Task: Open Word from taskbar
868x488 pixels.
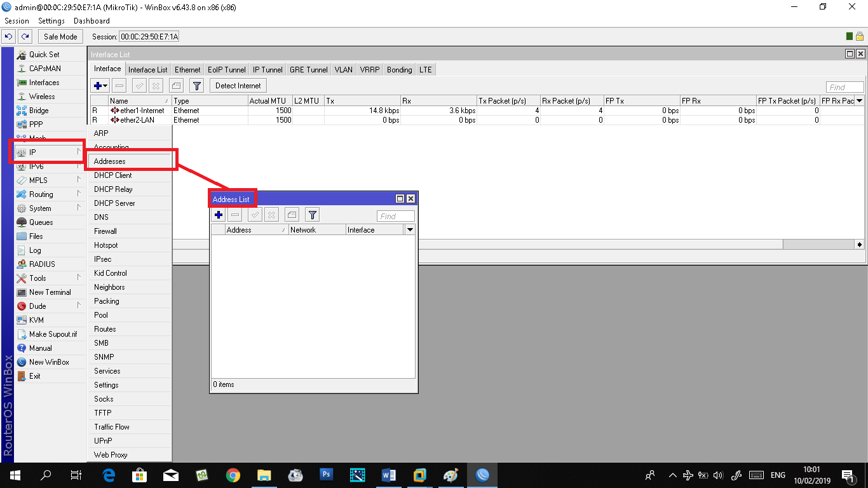Action: coord(389,475)
